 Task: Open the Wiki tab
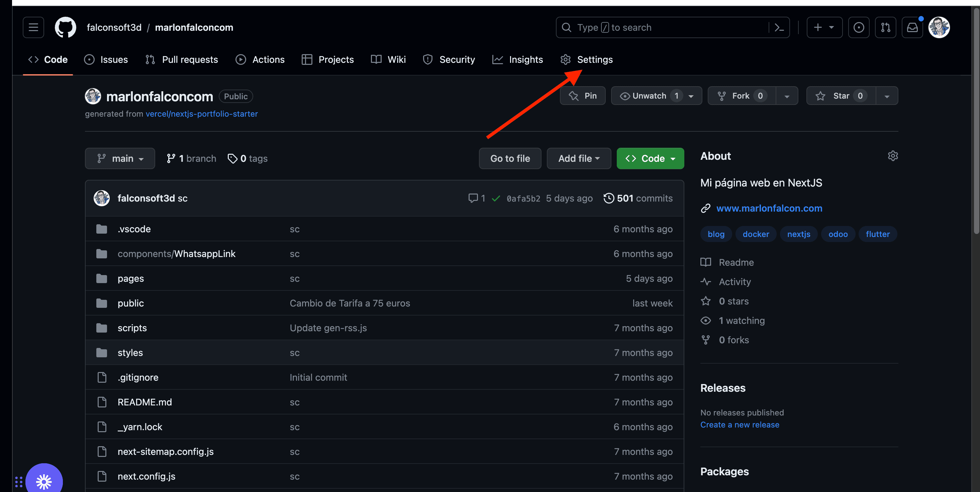(388, 60)
